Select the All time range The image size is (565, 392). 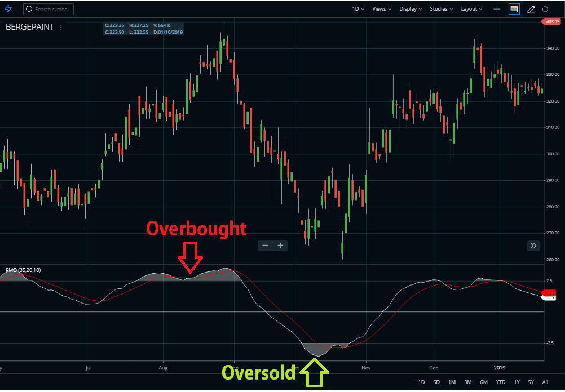point(545,382)
